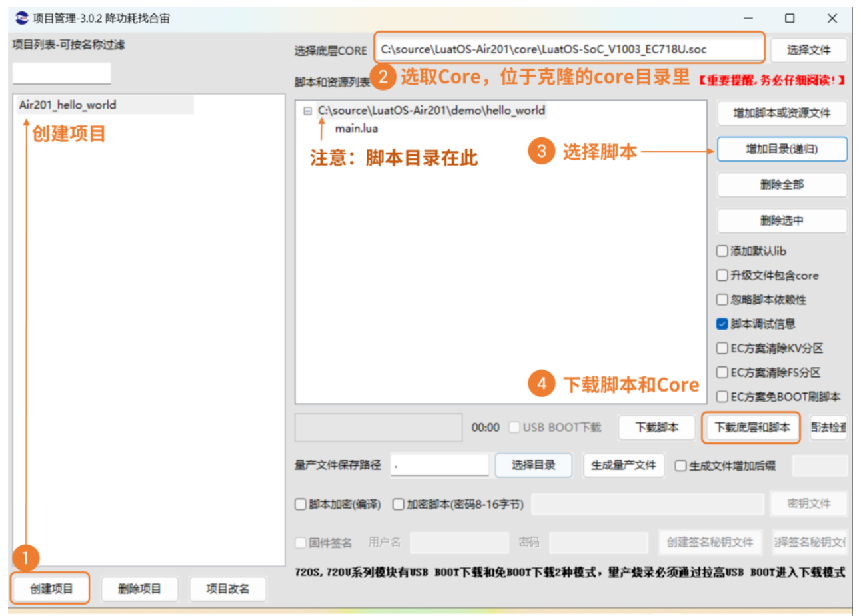Tick the 加密脚本(密码8-16字节) checkbox
Image resolution: width=861 pixels, height=616 pixels.
point(399,505)
